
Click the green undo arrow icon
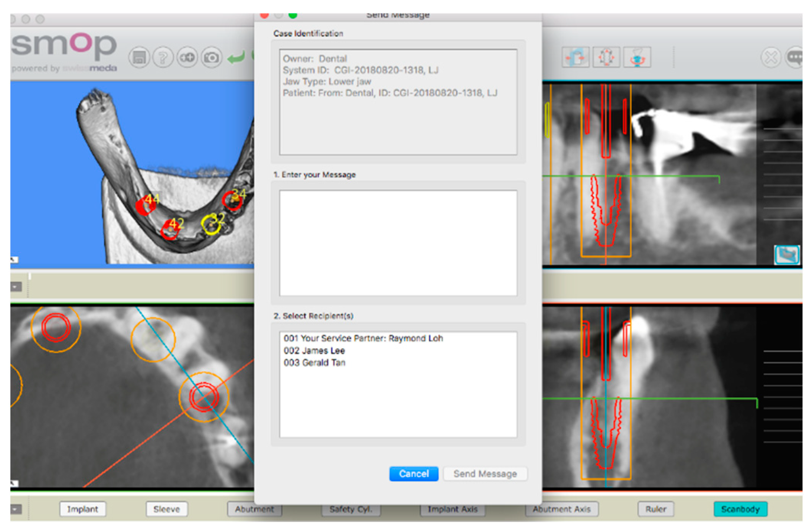click(x=236, y=58)
